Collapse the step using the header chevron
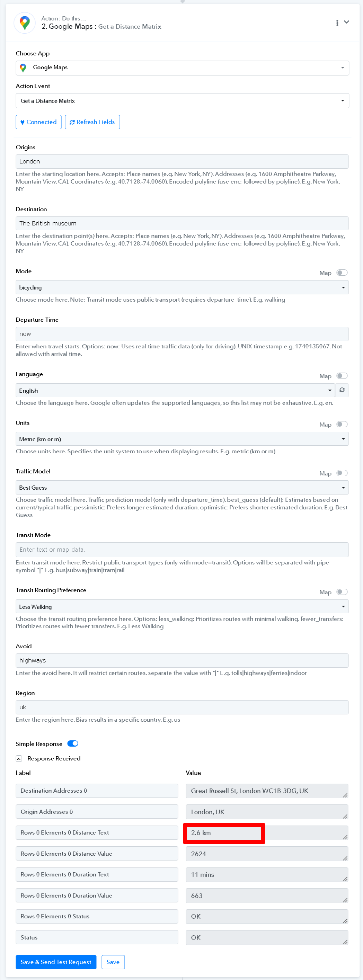 coord(347,22)
